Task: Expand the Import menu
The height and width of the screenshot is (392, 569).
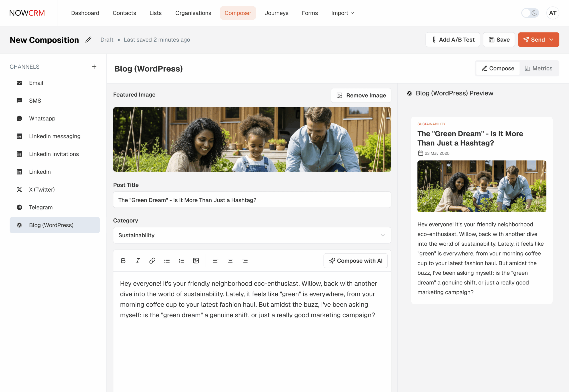Action: (343, 13)
